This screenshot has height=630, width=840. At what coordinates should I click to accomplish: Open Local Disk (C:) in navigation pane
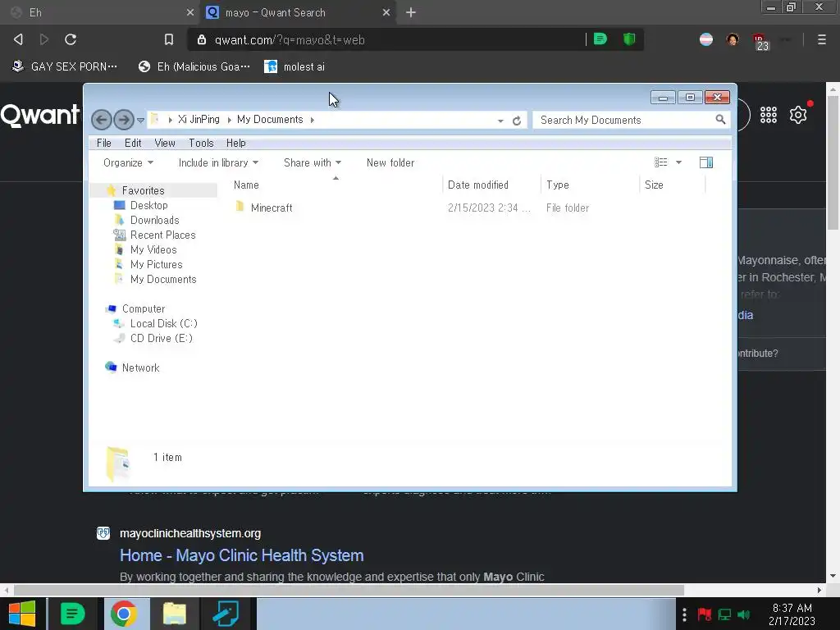[x=164, y=323]
